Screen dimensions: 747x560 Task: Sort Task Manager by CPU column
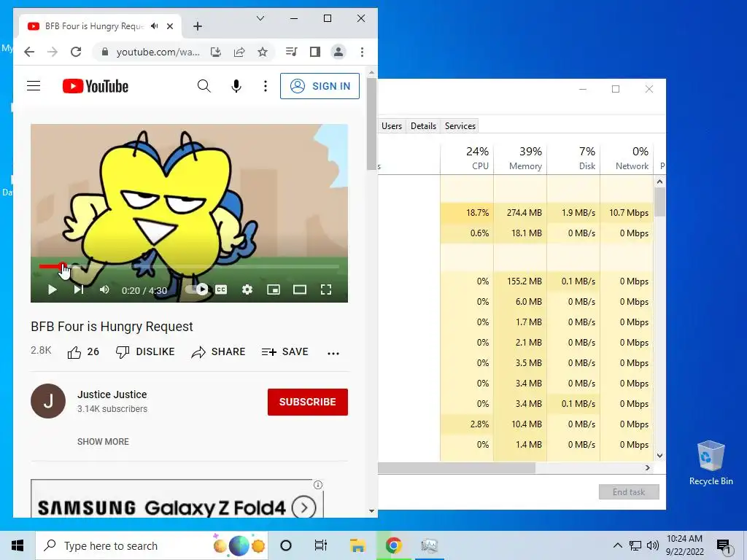coord(467,158)
